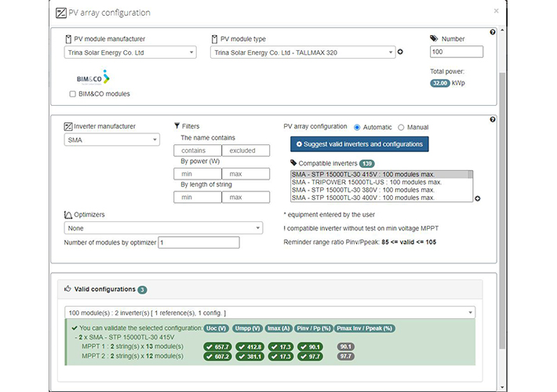Click the 412.8 Umpp value for MPPT 1

(x=250, y=347)
